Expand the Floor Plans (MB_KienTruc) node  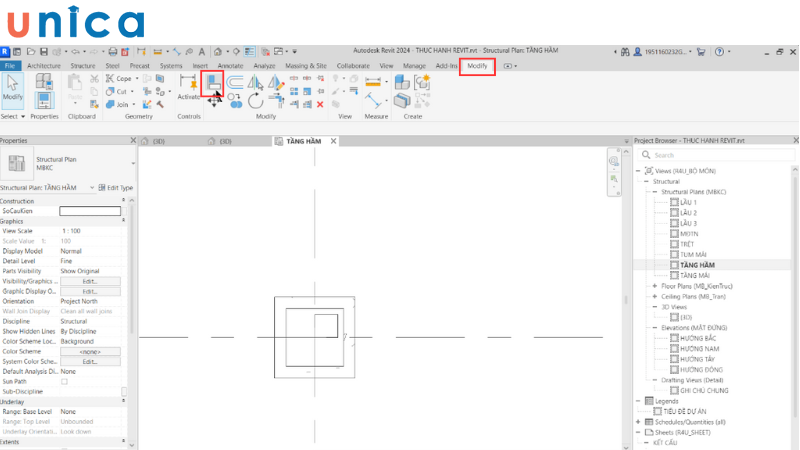[x=655, y=286]
